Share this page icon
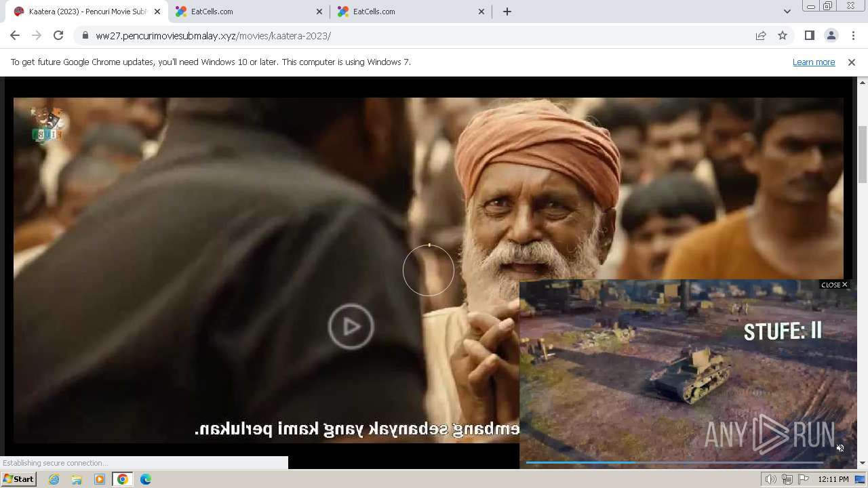 coord(761,36)
